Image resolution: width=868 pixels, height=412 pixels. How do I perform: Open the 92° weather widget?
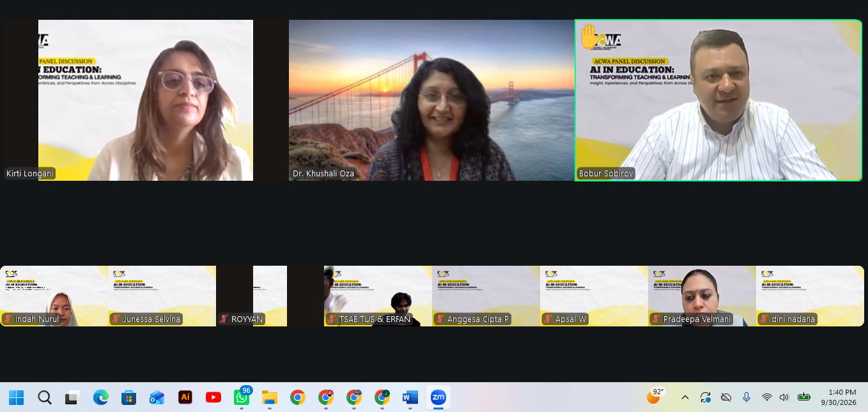tap(655, 396)
